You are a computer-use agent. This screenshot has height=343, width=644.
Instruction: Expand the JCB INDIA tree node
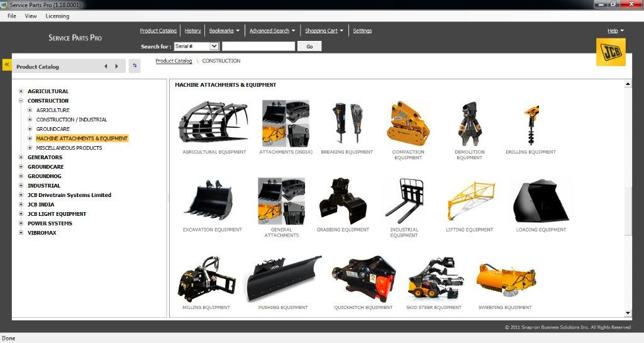coord(21,205)
